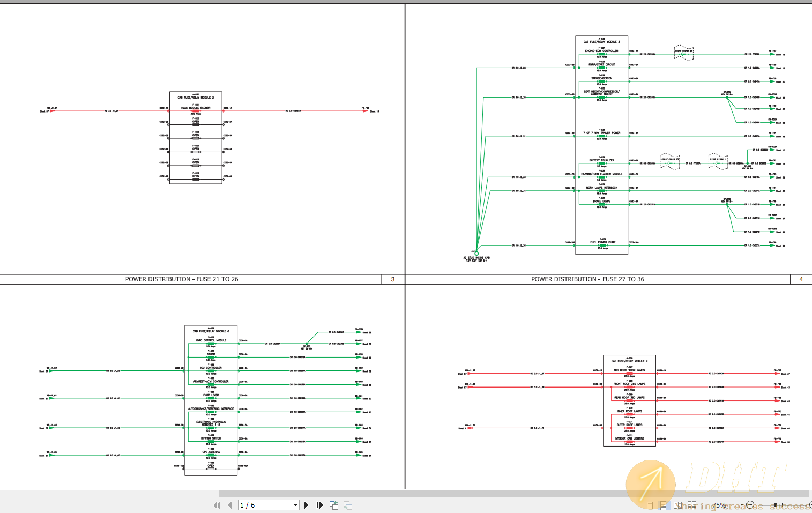
Task: Click the zoom out minus icon
Action: click(750, 505)
